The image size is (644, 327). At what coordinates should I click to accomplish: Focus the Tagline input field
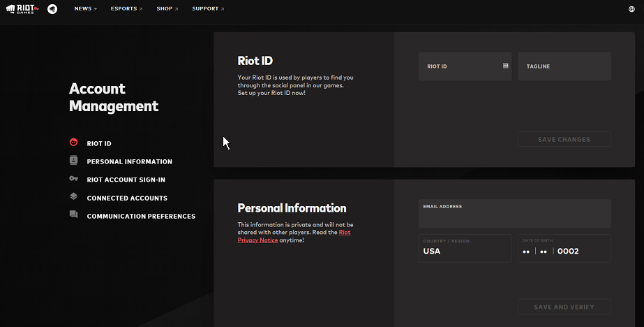coord(564,66)
